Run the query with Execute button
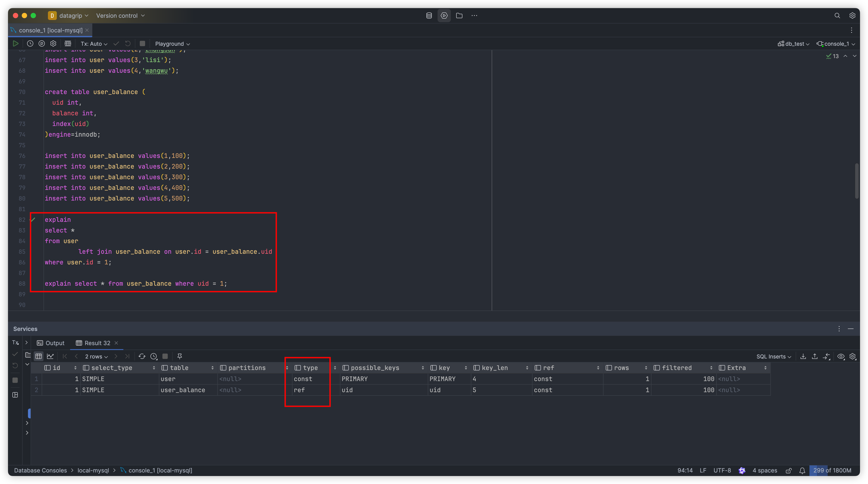The image size is (868, 484). coord(16,43)
